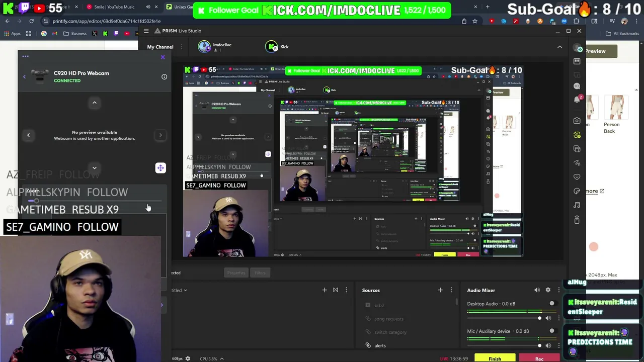Tilt webcam down with the down chevron
Viewport: 644px width, 362px height.
pos(94,168)
